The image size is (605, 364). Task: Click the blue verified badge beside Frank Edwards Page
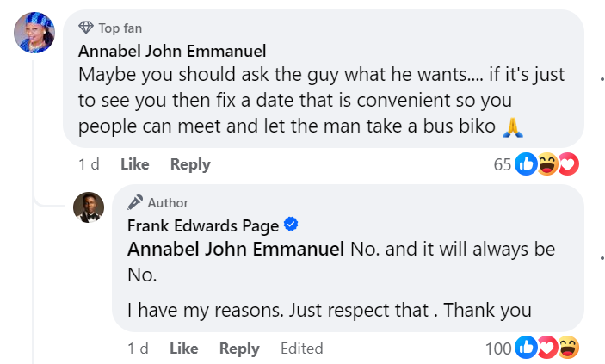tap(291, 225)
